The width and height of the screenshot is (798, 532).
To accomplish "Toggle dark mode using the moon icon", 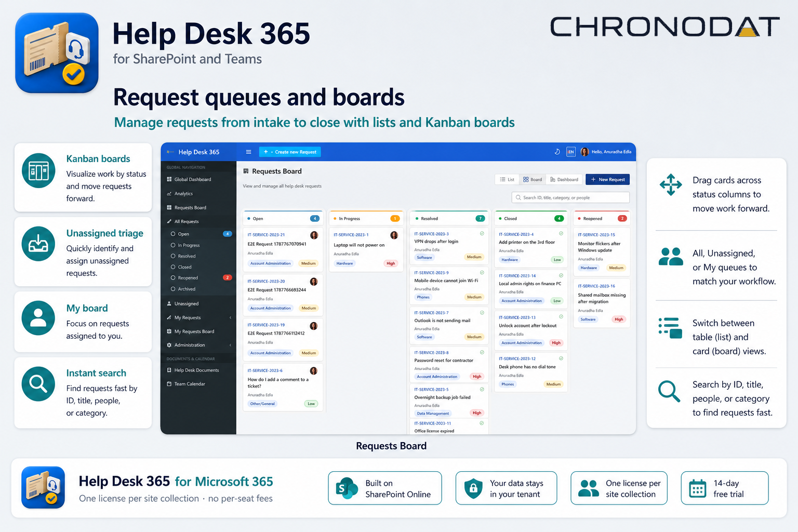I will click(557, 152).
